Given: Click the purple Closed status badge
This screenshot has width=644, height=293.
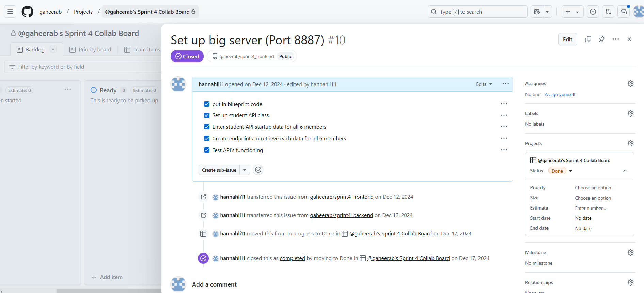Looking at the screenshot, I should tap(187, 56).
